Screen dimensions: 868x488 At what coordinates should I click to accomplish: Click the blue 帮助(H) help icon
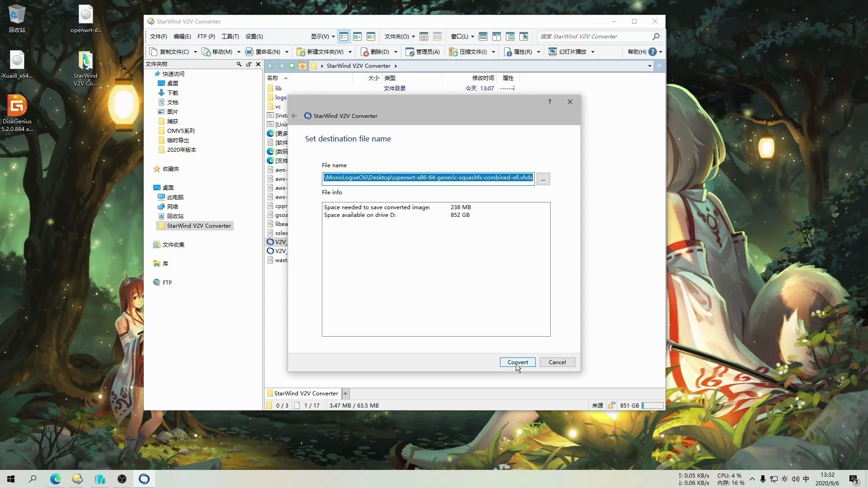tap(652, 52)
